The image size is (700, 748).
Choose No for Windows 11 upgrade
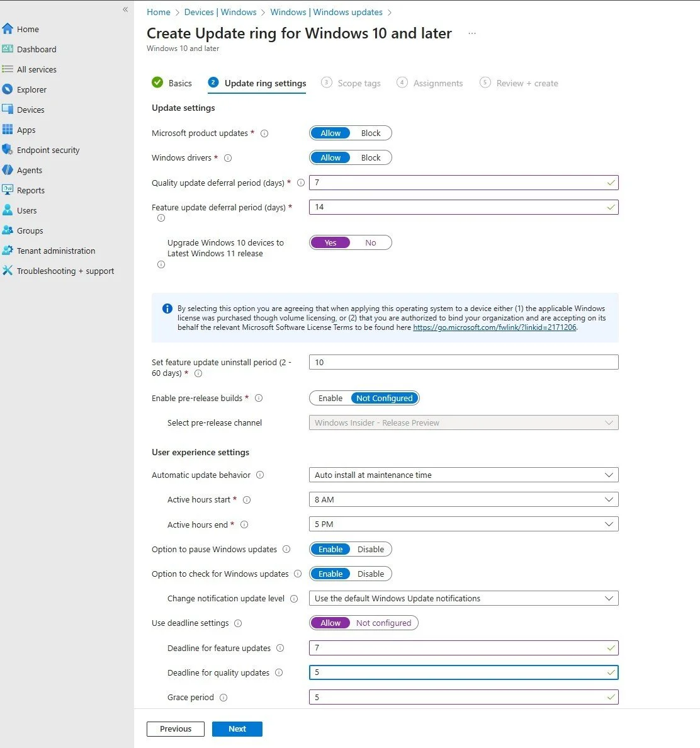371,242
